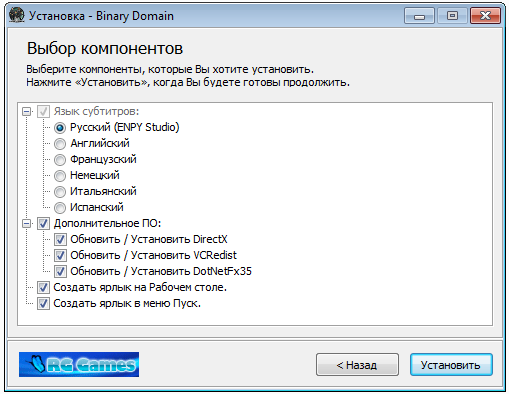Choose Английский subtitle language
Screen dimensions: 509x394
tap(60, 144)
